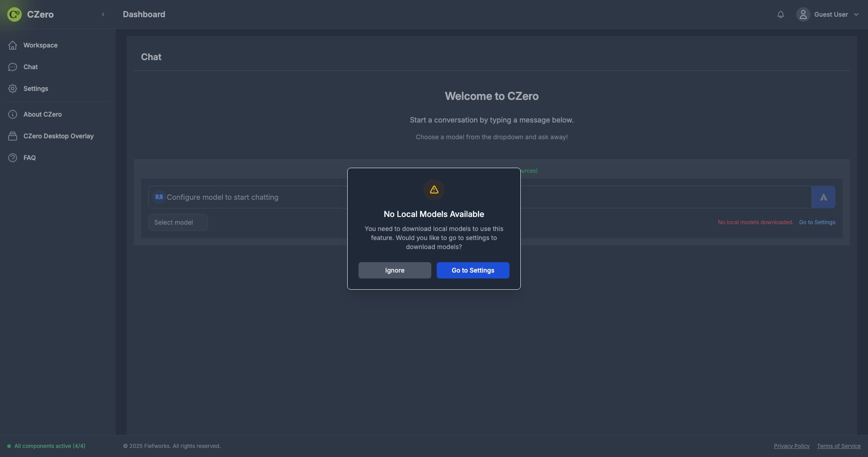Click the blue Go to Settings button
The height and width of the screenshot is (457, 868).
473,270
